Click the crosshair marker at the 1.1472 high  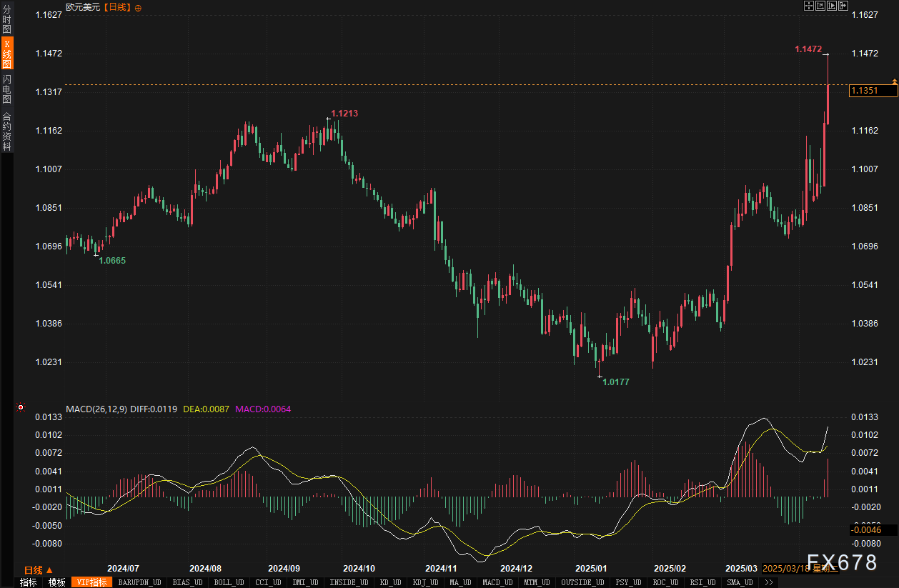click(x=826, y=54)
